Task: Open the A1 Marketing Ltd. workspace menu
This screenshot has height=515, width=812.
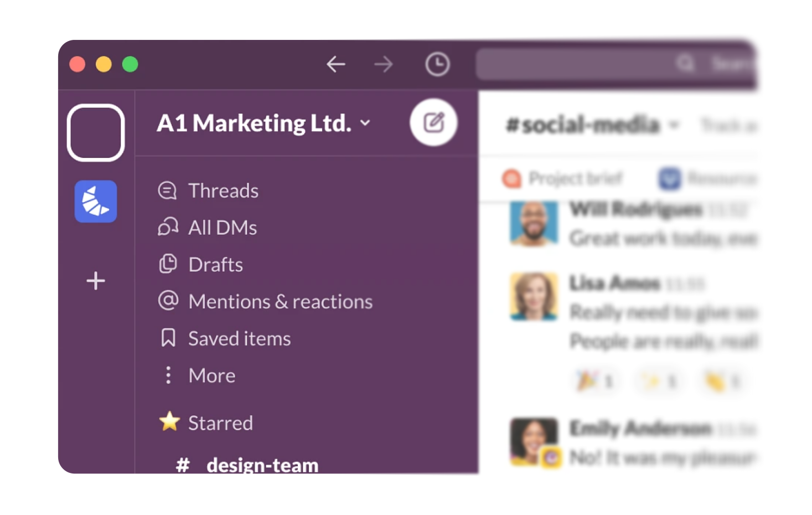Action: [365, 123]
